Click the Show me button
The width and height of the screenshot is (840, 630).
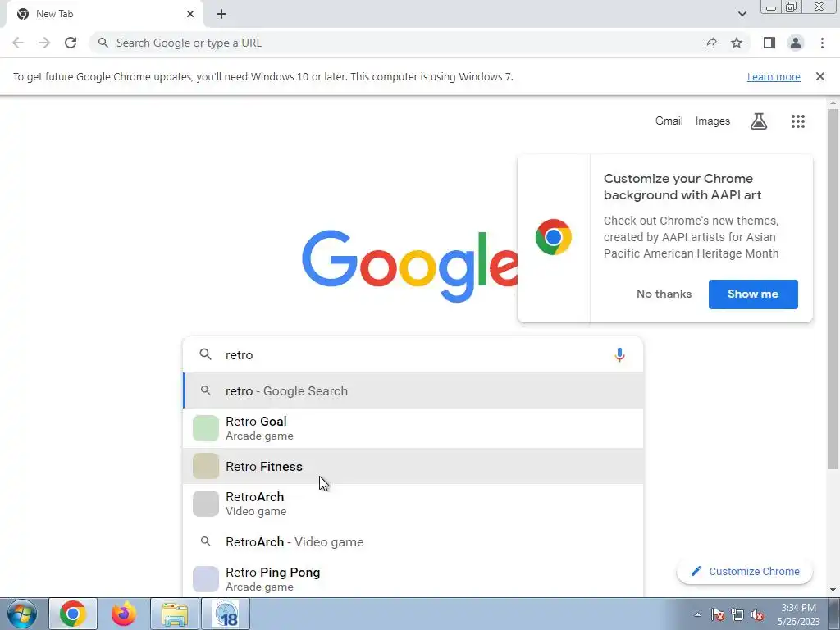click(753, 294)
